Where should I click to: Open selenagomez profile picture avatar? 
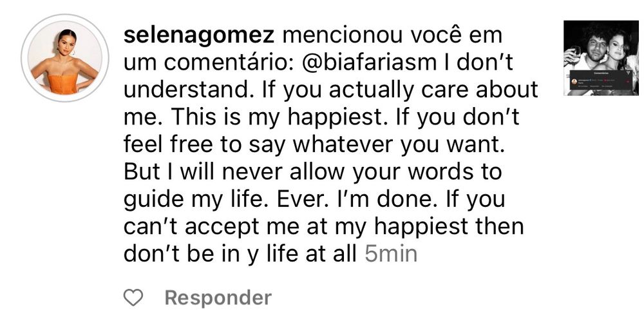65,57
